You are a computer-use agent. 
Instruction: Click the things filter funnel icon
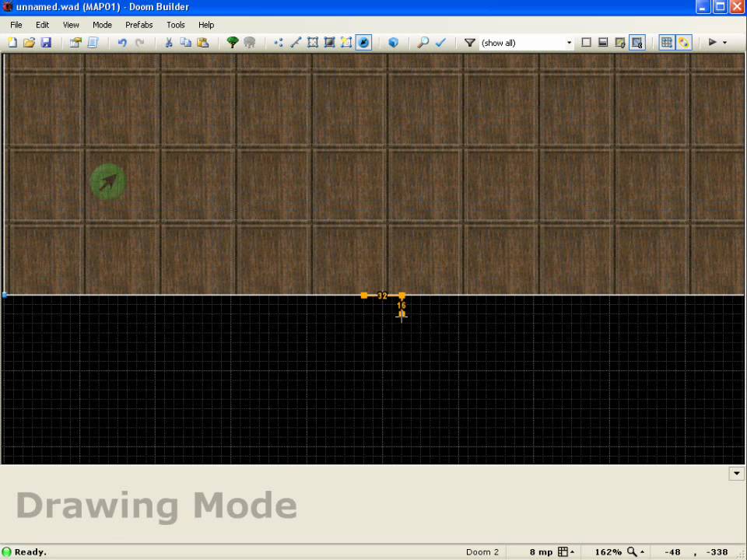(470, 42)
